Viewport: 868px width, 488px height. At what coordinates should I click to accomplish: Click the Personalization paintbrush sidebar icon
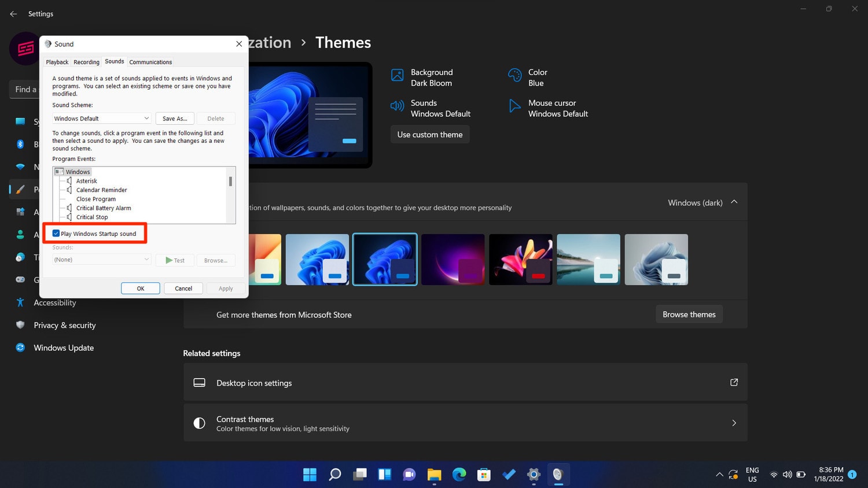20,189
